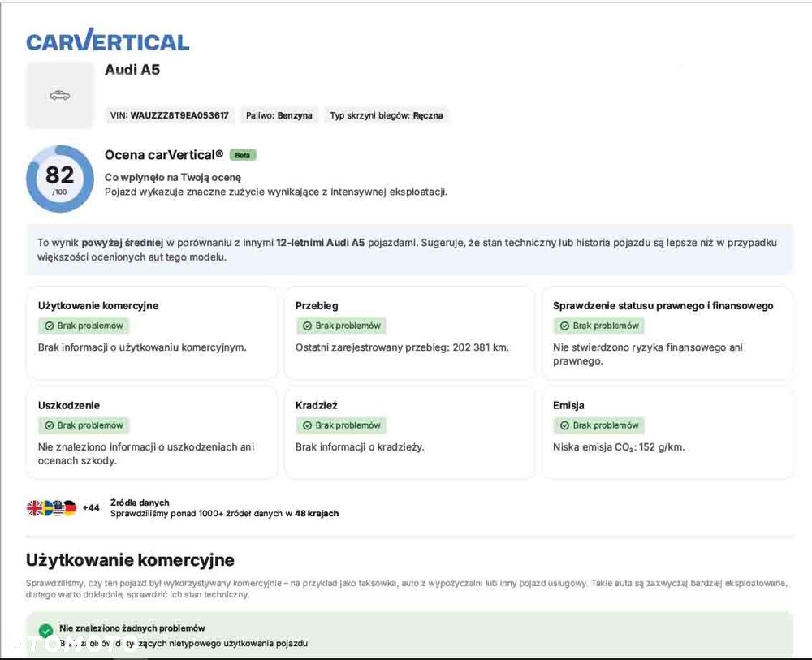Click the Paliwo: Benzyna chip
Viewport: 812px width, 660px height.
pos(279,115)
